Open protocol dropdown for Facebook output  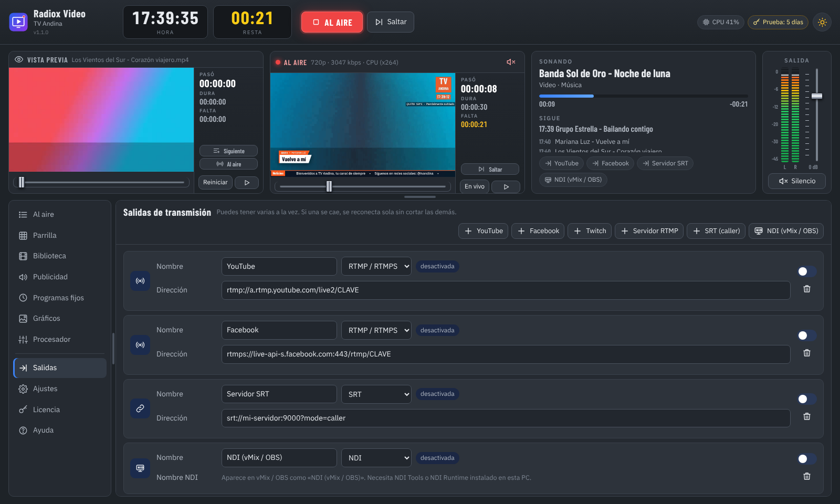(x=376, y=330)
